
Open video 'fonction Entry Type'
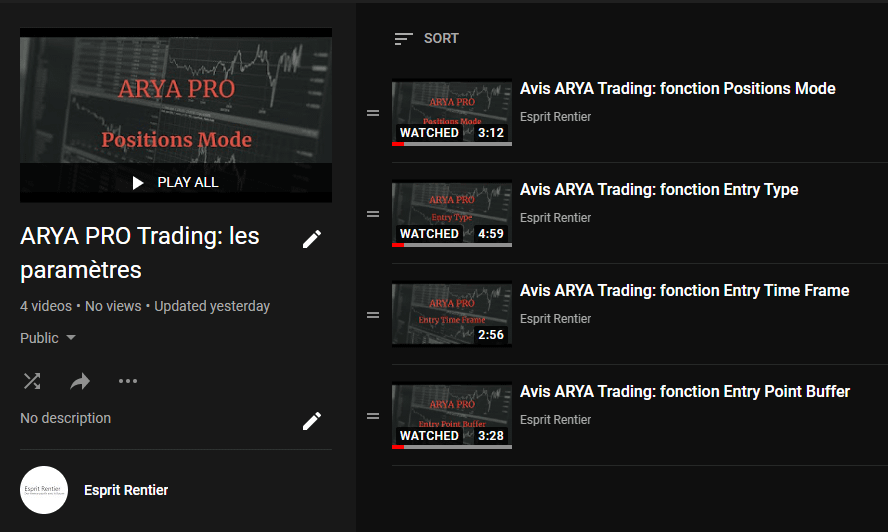click(x=659, y=190)
